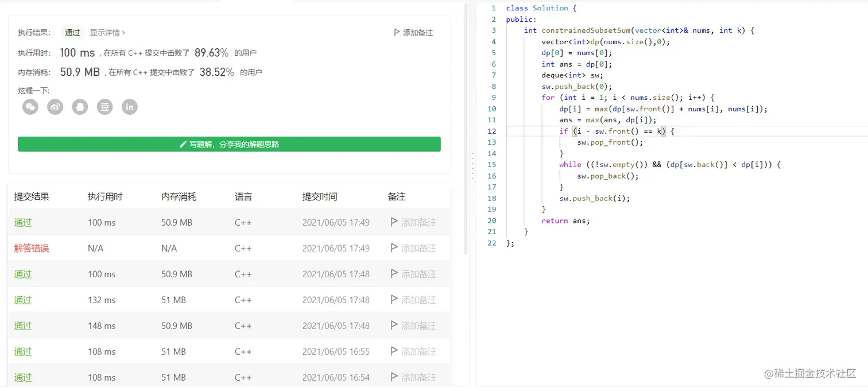Click flag icon in 148 ms submission row
This screenshot has height=391, width=868.
point(394,326)
